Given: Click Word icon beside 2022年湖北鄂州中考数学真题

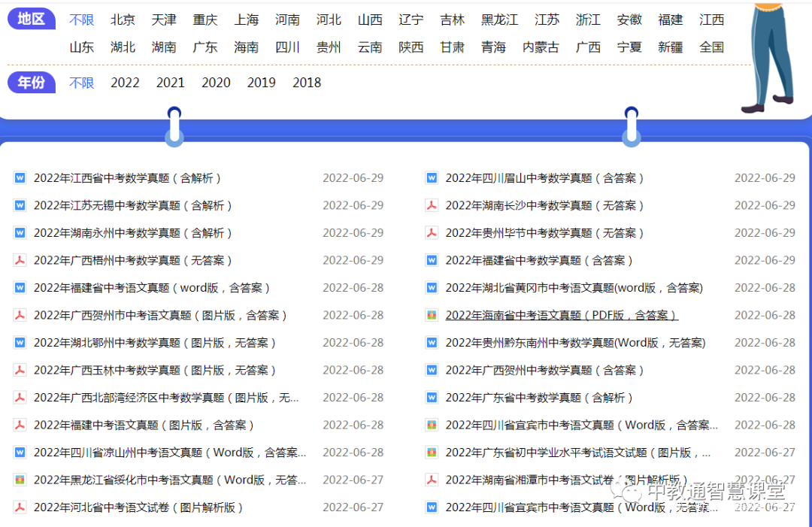Looking at the screenshot, I should (20, 343).
